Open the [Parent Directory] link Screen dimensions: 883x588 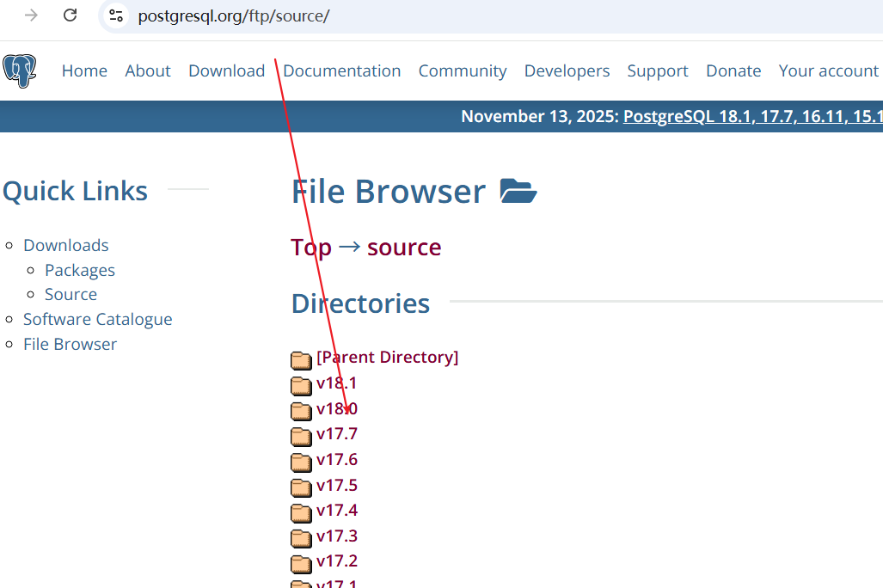(x=388, y=357)
